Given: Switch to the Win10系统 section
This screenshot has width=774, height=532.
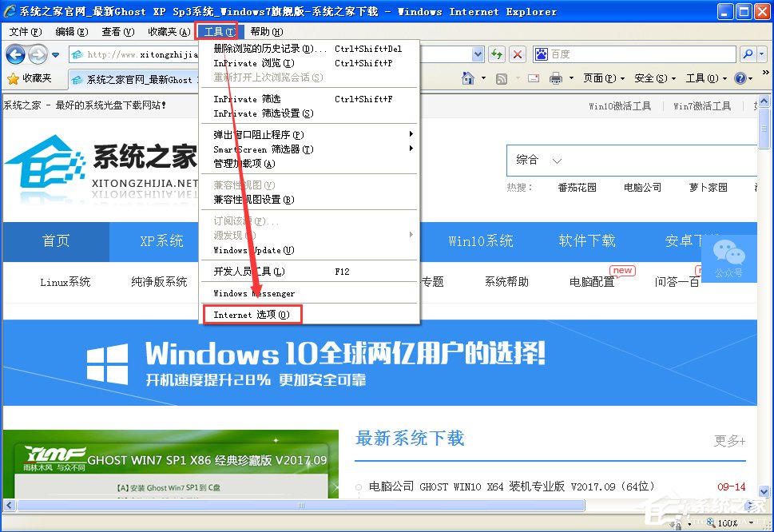Looking at the screenshot, I should pos(480,241).
